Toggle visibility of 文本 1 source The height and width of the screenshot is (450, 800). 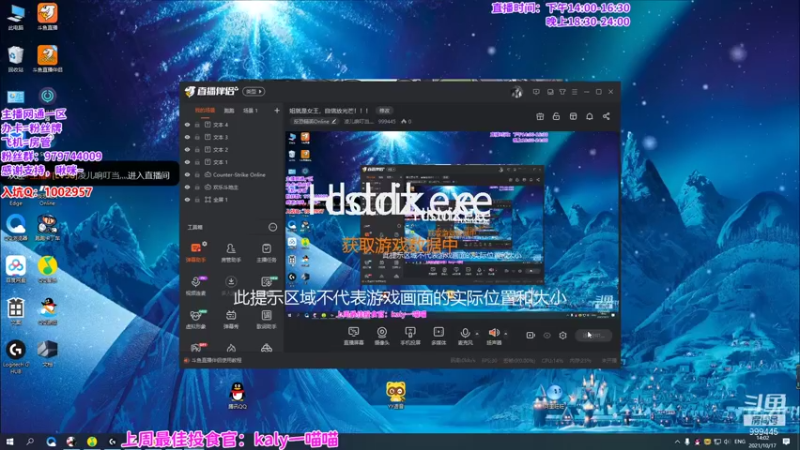point(187,162)
